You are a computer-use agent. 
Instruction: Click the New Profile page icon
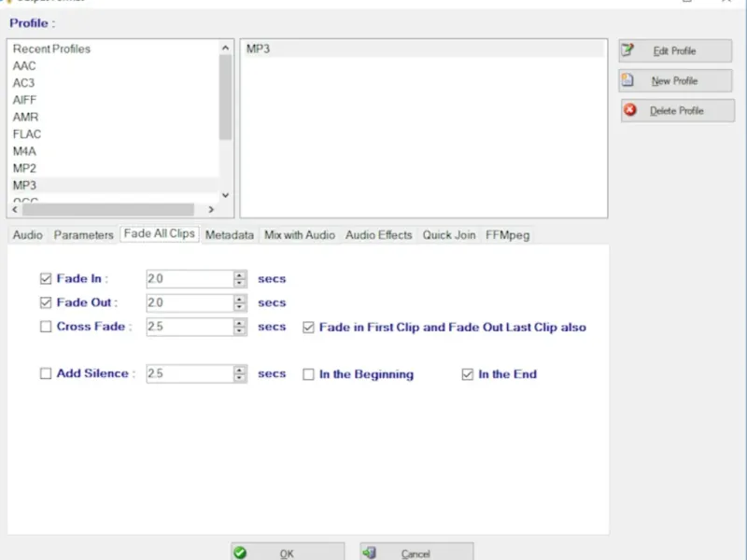pyautogui.click(x=627, y=80)
